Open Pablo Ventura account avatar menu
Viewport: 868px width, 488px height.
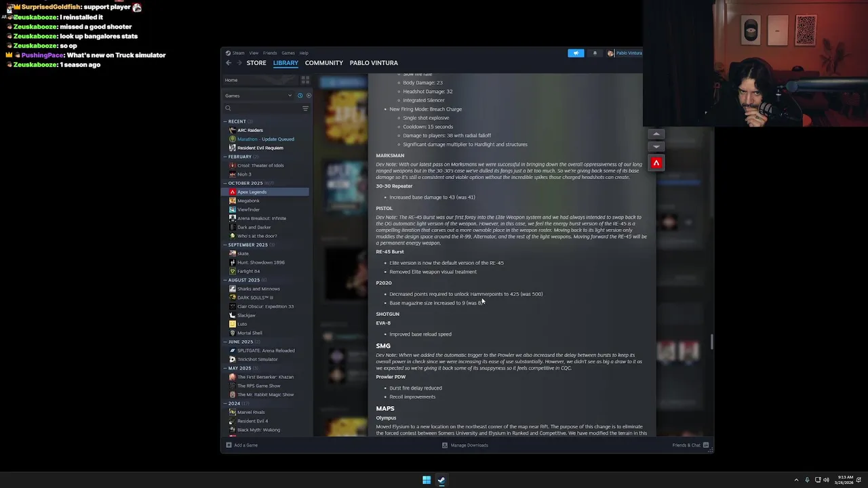coord(610,53)
